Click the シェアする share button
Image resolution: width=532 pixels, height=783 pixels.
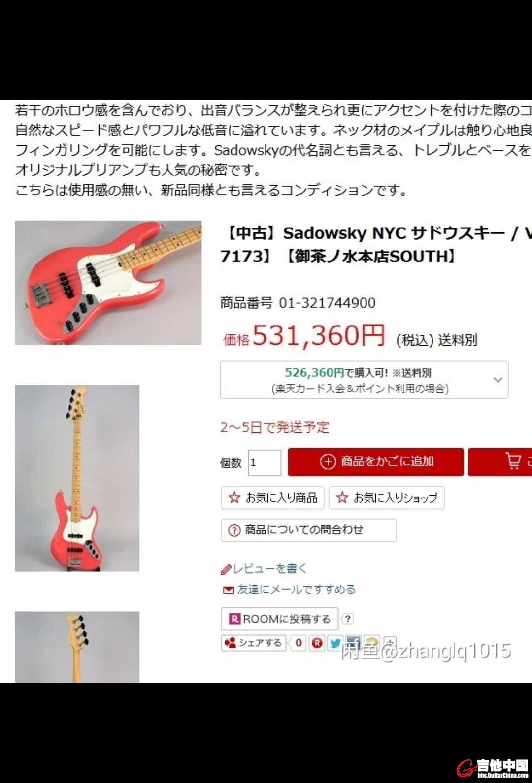coord(253,643)
